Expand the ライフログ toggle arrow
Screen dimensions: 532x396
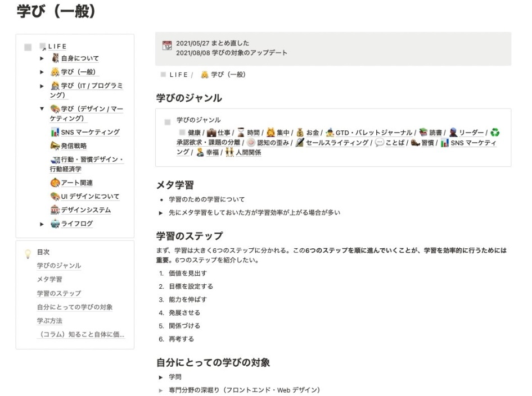click(x=42, y=224)
